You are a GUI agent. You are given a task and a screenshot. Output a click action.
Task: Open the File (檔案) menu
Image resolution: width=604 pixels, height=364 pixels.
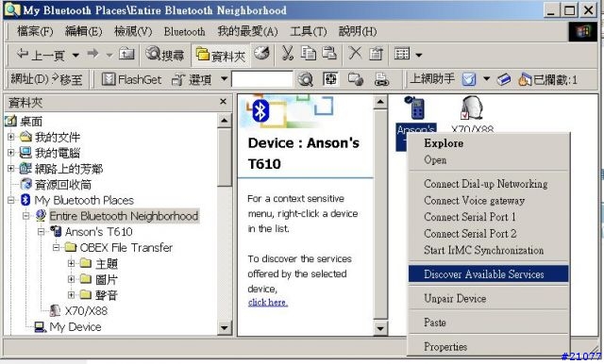coord(35,31)
